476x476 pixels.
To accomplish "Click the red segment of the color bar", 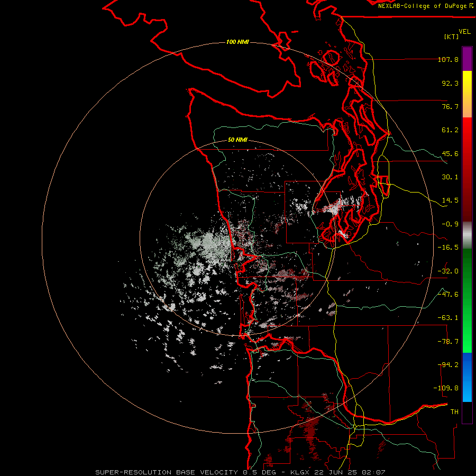I will click(x=467, y=169).
